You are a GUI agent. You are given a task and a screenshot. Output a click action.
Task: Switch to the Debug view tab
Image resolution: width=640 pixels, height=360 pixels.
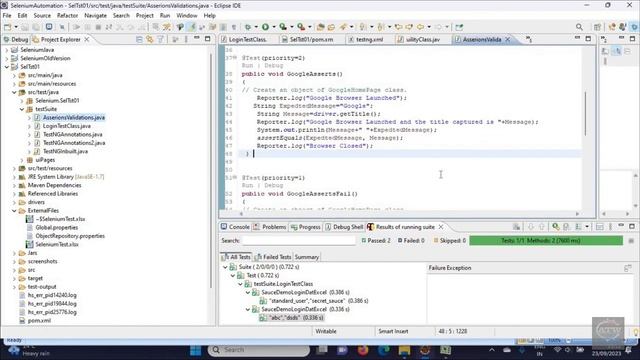(x=16, y=39)
